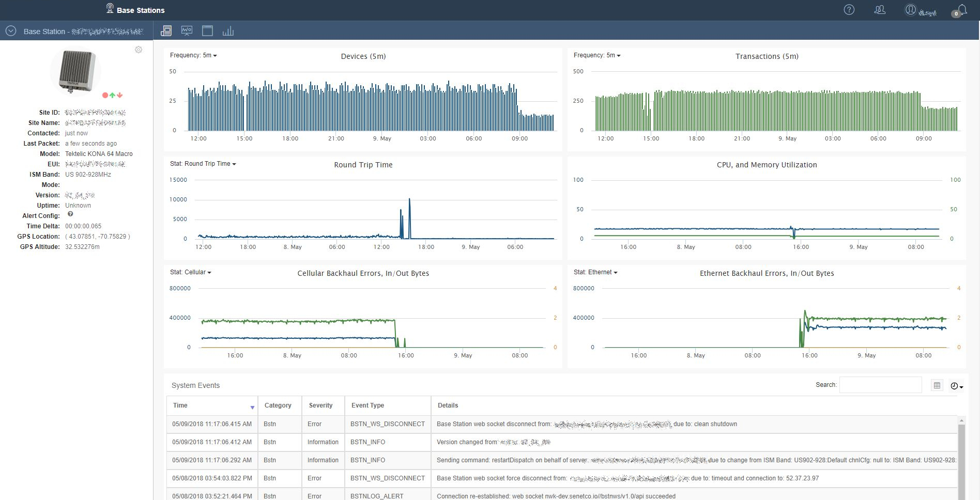
Task: Click the 'clean shutdown' disconnect details cell
Action: (694, 424)
